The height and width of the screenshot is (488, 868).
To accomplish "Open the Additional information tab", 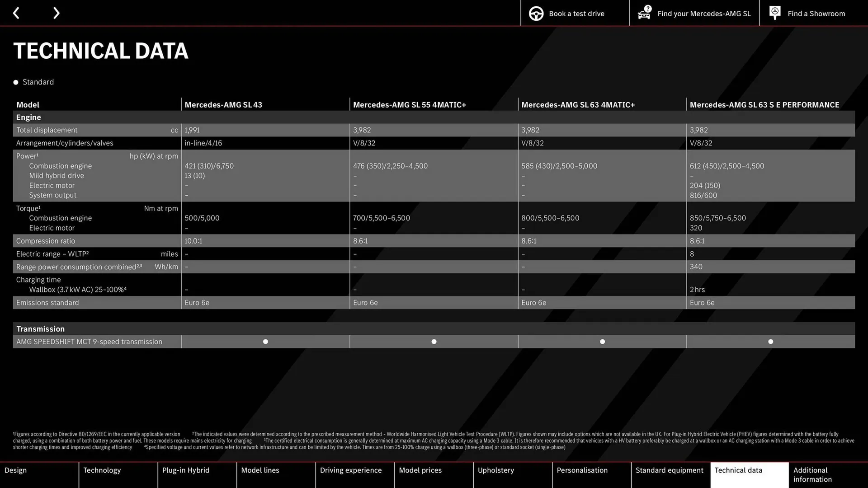I will [812, 474].
